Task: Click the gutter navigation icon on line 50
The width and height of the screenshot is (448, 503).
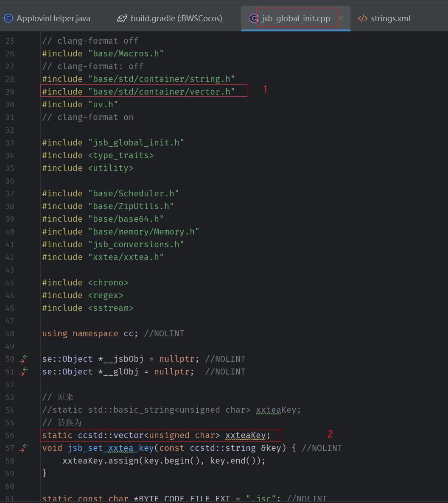Action: tap(23, 359)
